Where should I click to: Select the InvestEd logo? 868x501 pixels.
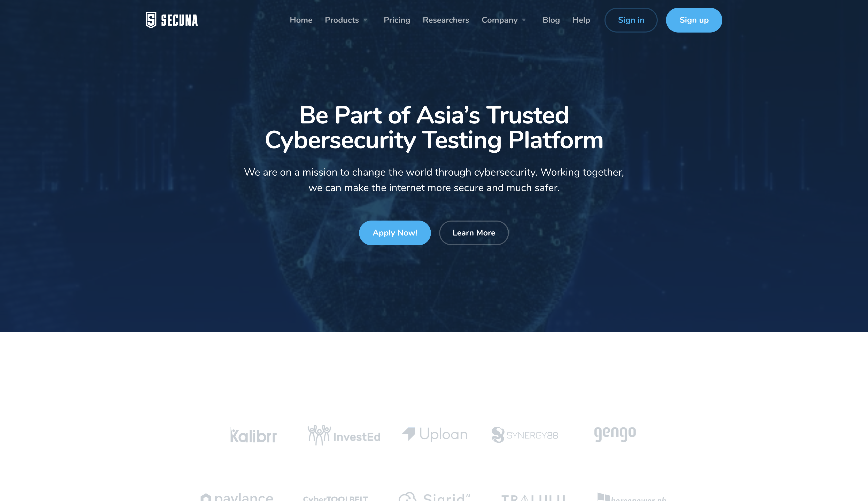click(x=344, y=435)
